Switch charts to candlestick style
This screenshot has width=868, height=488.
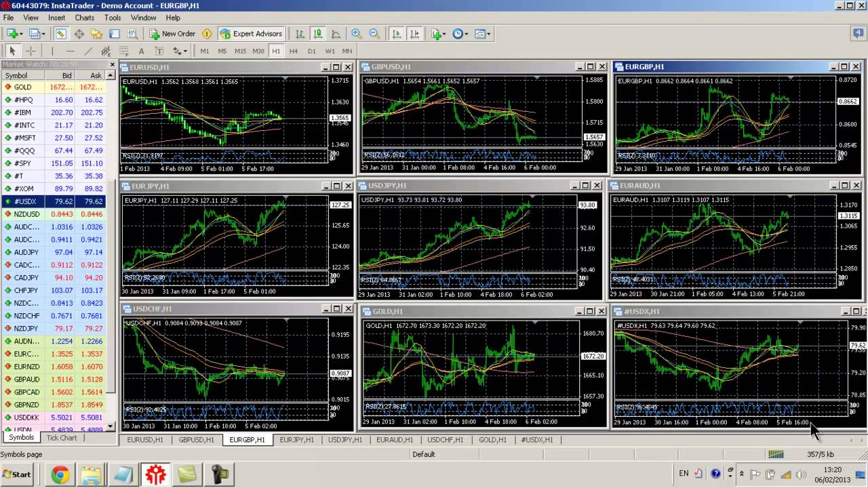pos(317,33)
